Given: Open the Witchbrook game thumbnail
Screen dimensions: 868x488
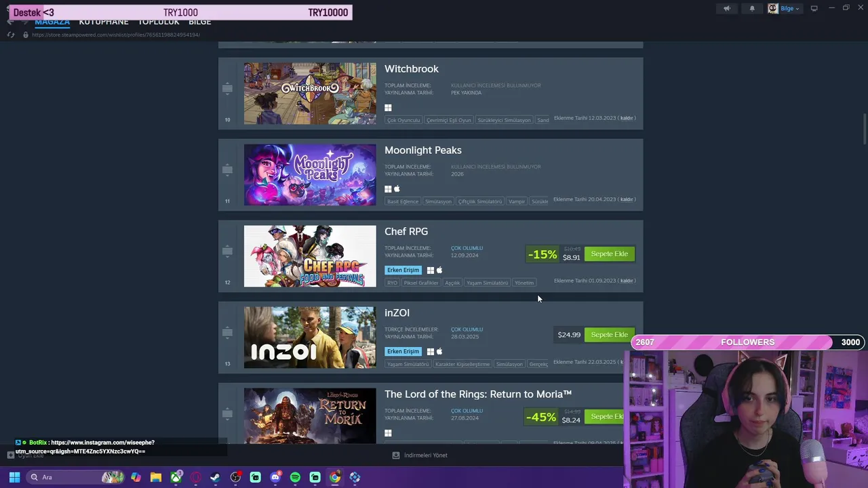Looking at the screenshot, I should tap(310, 94).
